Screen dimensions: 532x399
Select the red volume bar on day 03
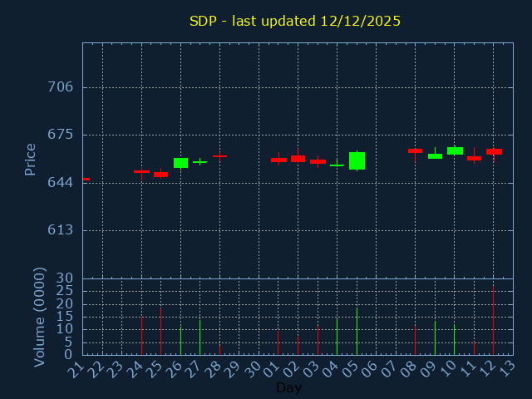(318, 340)
